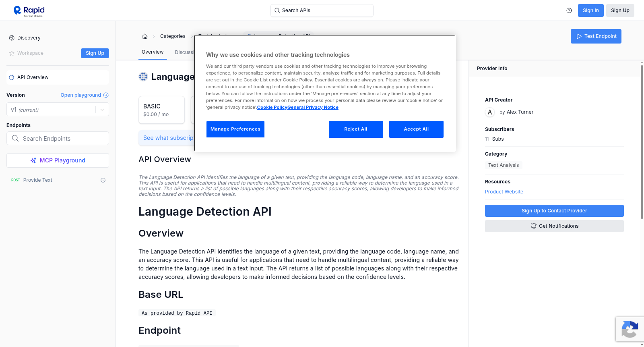Viewport: 644px width, 347px height.
Task: Click the Discovery compass icon
Action: (x=12, y=38)
